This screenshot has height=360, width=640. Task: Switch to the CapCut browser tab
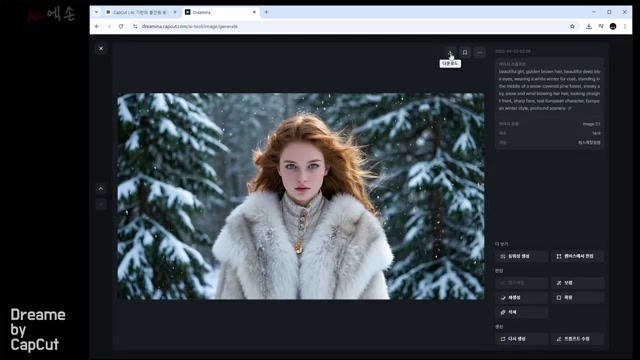(x=141, y=12)
